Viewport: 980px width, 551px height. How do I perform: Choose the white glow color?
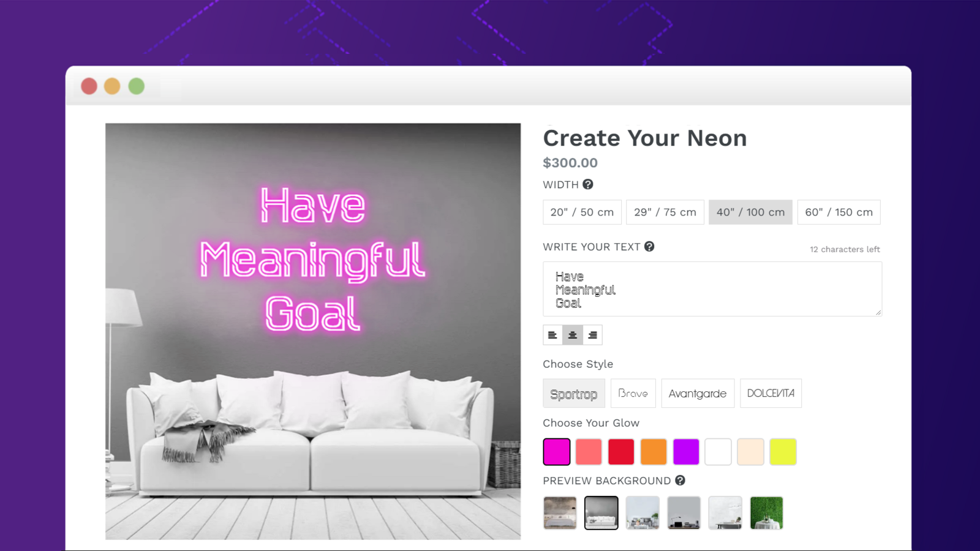(x=718, y=451)
